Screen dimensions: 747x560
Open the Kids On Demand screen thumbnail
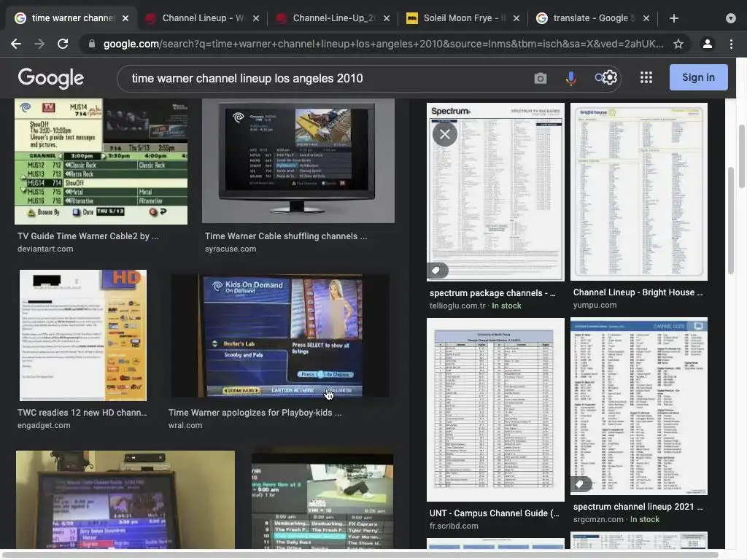280,335
